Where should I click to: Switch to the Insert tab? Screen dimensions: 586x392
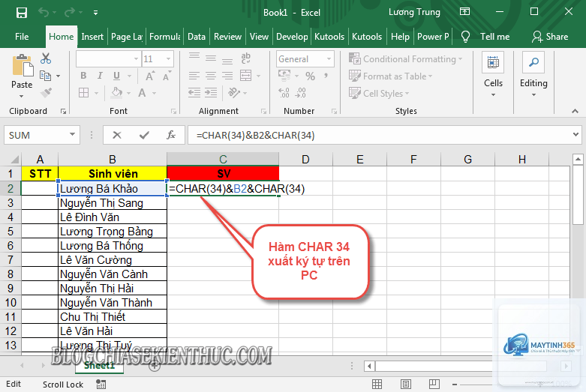[92, 37]
